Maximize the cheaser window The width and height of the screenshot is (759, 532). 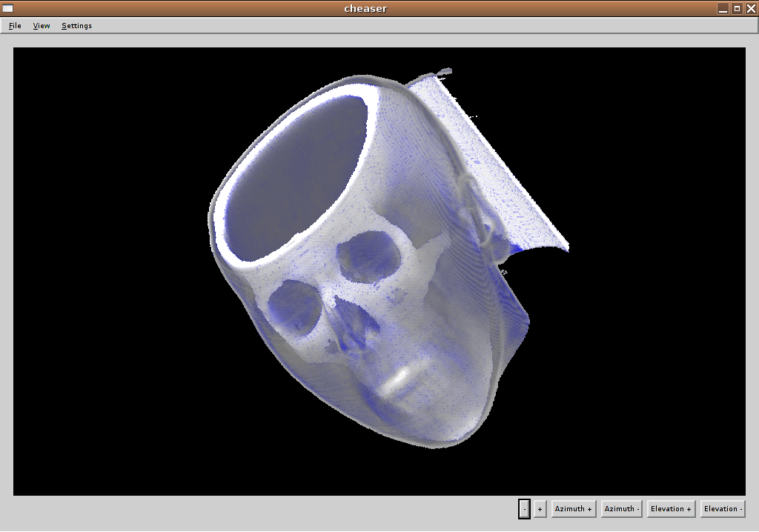coord(737,8)
